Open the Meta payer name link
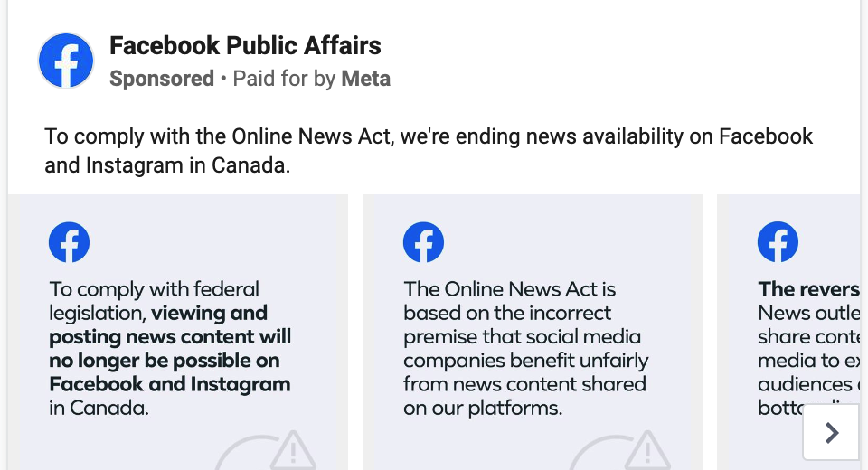The height and width of the screenshot is (470, 868). (366, 79)
